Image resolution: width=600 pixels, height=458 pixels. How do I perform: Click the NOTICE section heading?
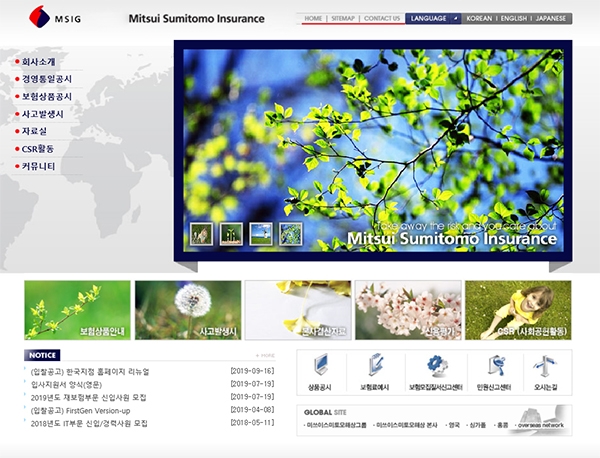[x=42, y=355]
